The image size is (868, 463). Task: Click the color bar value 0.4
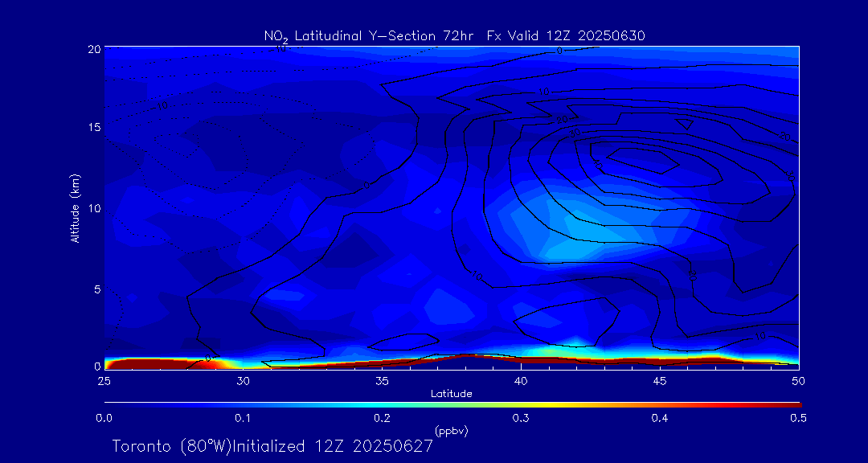pyautogui.click(x=660, y=419)
